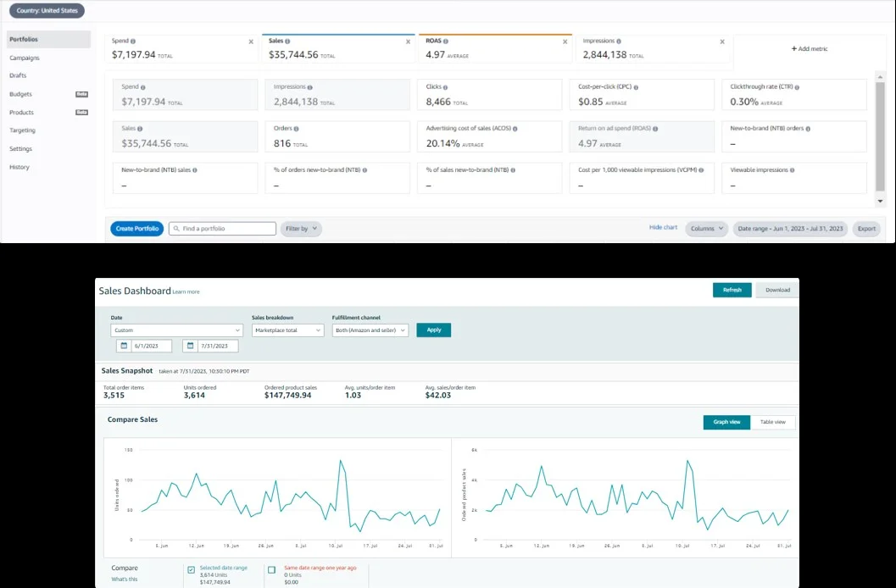Screen dimensions: 896x588
Task: Open Portfolios in the sidebar
Action: tap(48, 39)
